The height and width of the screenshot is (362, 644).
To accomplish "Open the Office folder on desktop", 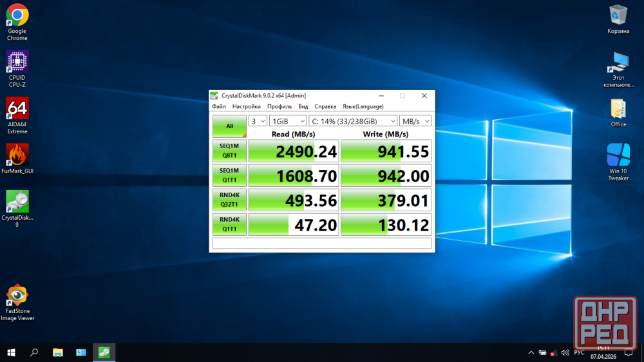I will (x=618, y=109).
